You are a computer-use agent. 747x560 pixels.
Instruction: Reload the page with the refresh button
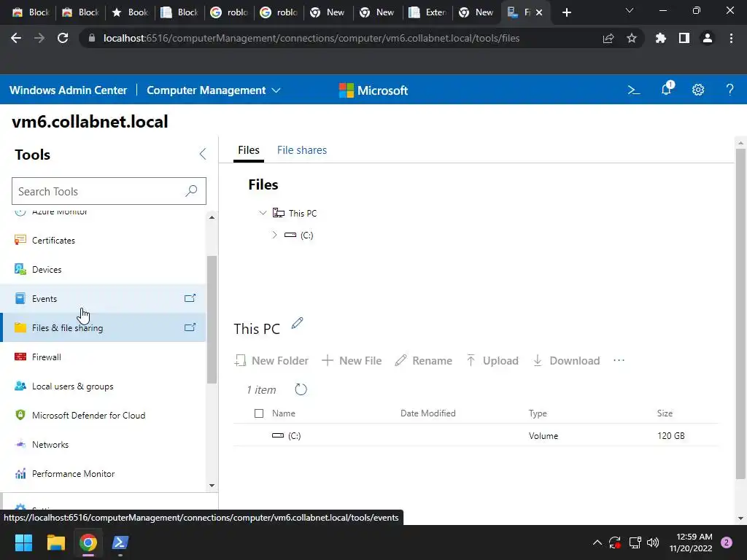pos(63,38)
